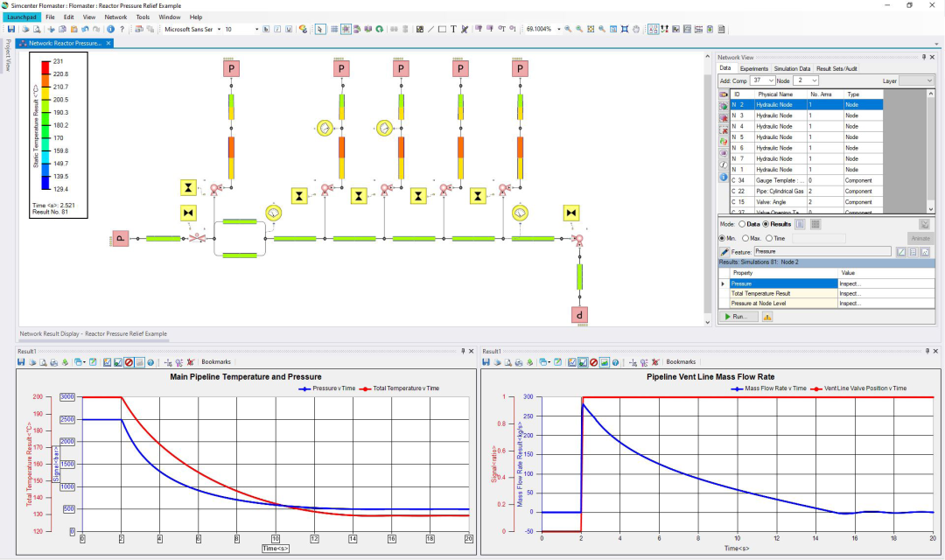Click Inspect... for Pressure at Node Level
Viewport: 945px width, 560px height.
[850, 304]
